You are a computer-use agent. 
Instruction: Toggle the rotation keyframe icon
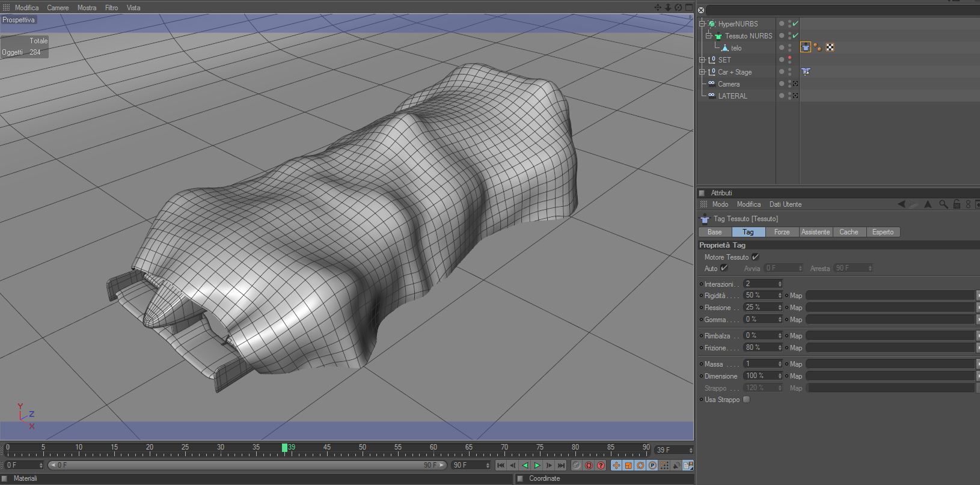(x=640, y=466)
